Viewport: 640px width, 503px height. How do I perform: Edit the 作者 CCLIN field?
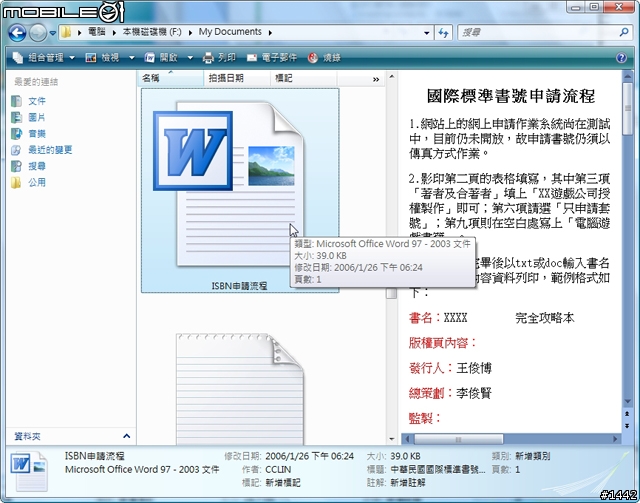click(278, 470)
